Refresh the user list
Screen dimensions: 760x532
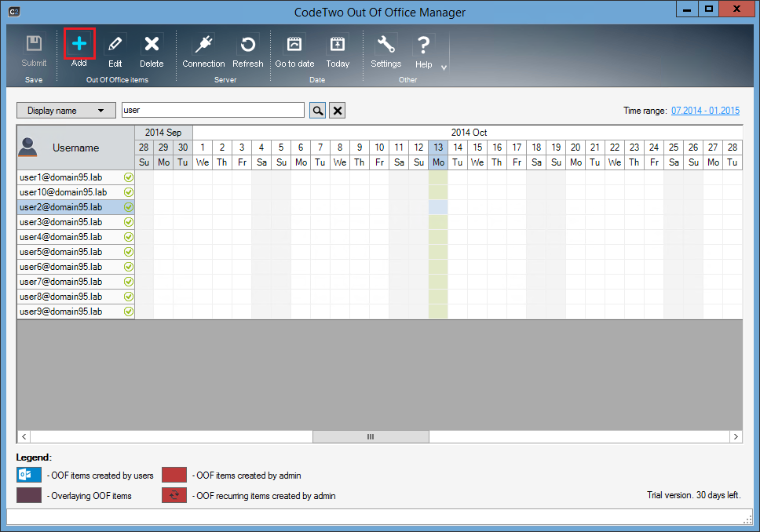point(247,50)
